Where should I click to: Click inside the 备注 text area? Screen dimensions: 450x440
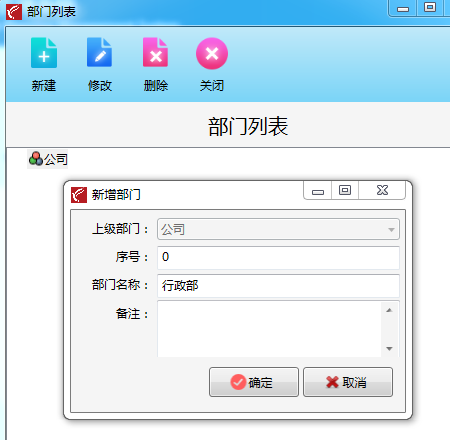click(x=269, y=329)
